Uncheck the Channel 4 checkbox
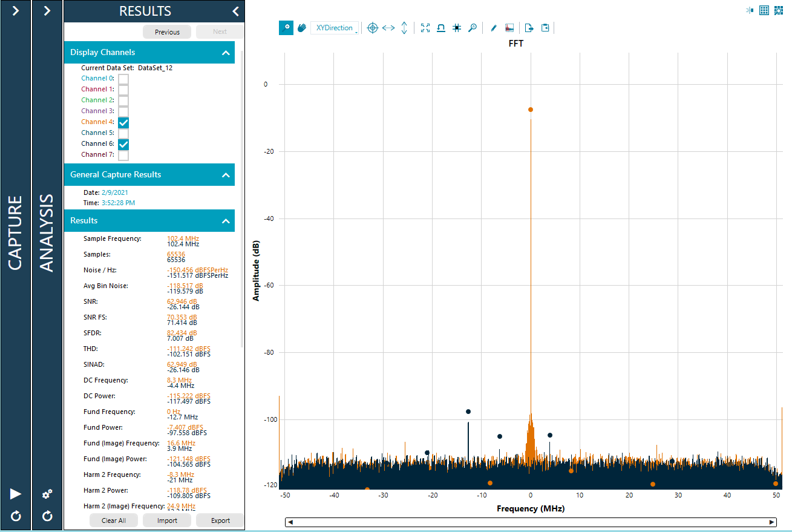This screenshot has width=792, height=532. (x=123, y=122)
